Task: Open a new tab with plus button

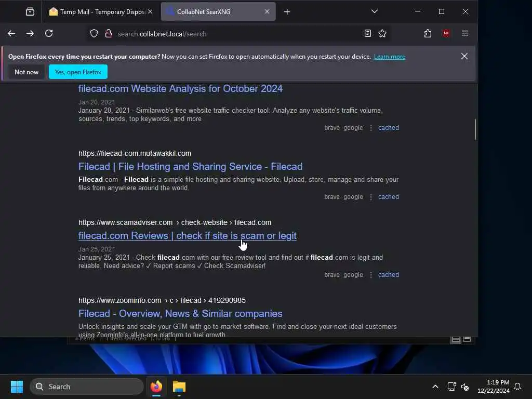Action: (287, 12)
